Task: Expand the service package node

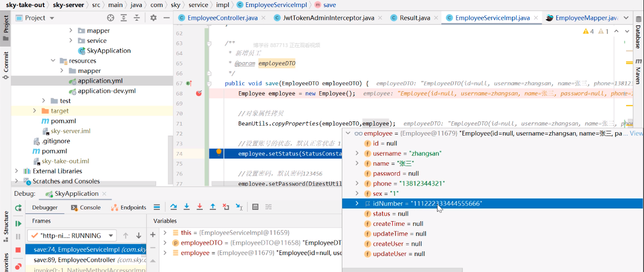Action: pyautogui.click(x=71, y=40)
